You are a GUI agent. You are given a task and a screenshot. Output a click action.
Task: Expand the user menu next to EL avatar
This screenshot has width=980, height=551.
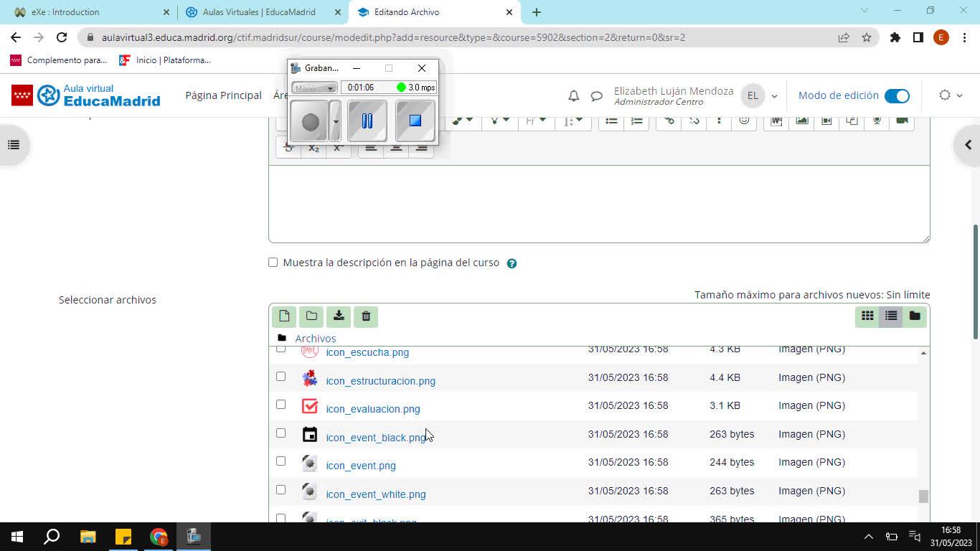coord(774,96)
